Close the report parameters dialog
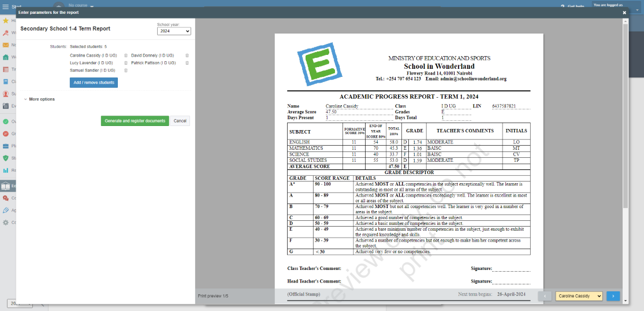The height and width of the screenshot is (311, 644). click(x=624, y=13)
